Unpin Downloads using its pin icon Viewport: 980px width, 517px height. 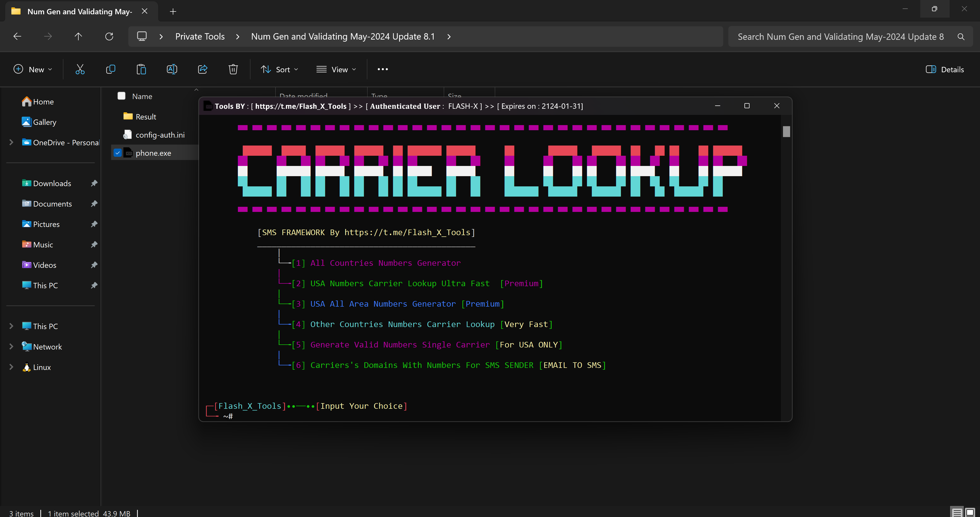pyautogui.click(x=94, y=184)
